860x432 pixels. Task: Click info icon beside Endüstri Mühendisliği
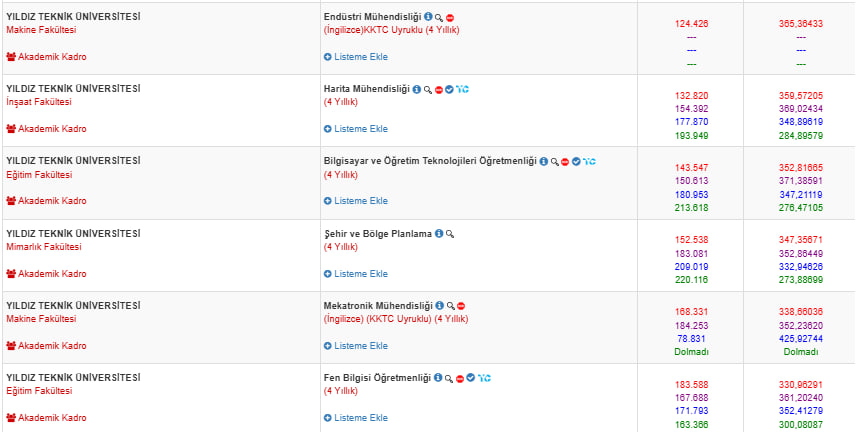pyautogui.click(x=428, y=17)
